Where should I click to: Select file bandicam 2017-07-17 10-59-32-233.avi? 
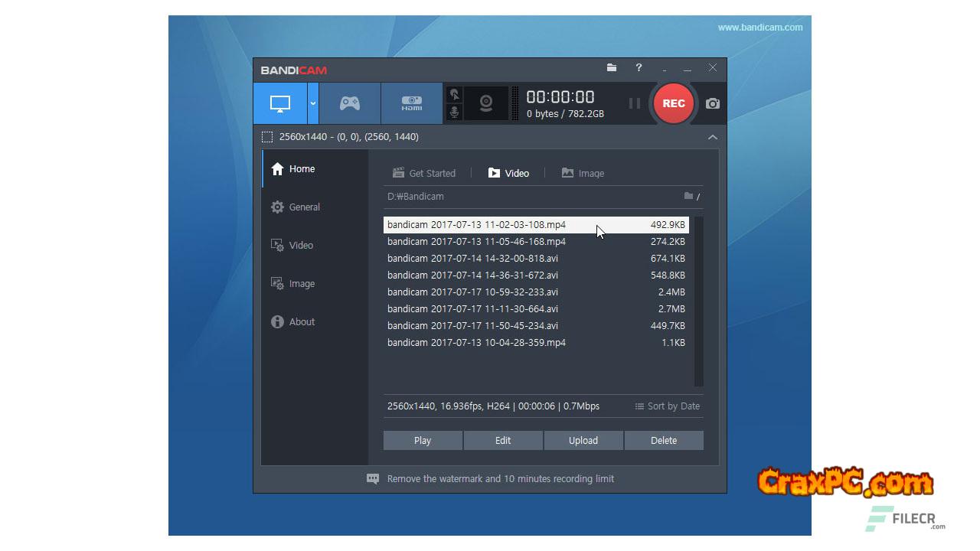(536, 292)
